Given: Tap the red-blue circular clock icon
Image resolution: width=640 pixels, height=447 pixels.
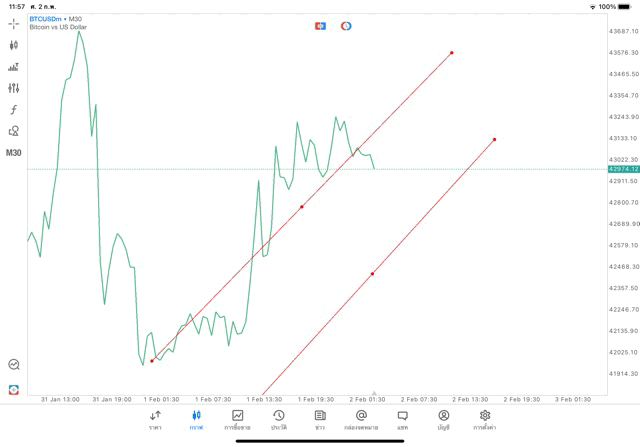Looking at the screenshot, I should point(346,25).
